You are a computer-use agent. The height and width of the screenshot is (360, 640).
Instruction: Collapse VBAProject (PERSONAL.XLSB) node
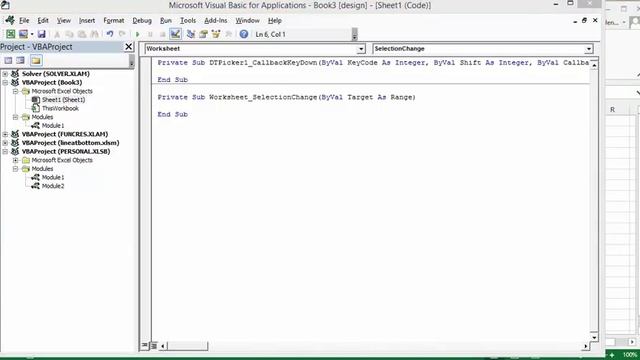5,151
